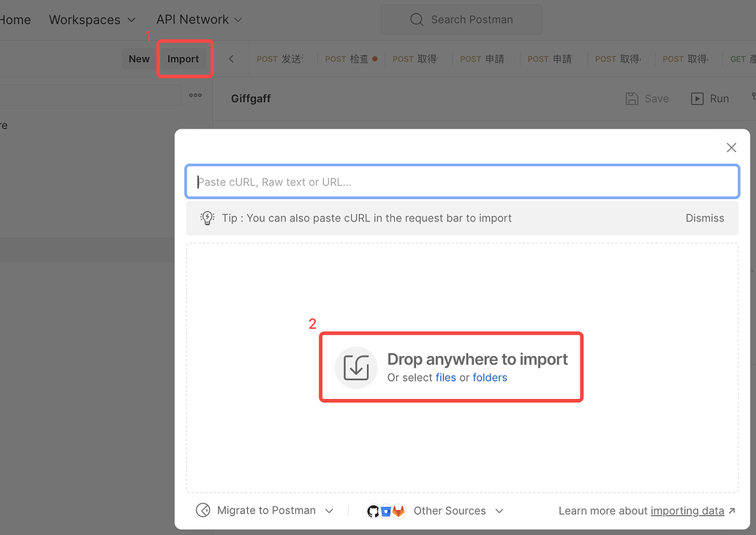
Task: Click the Migrate to Postman icon
Action: pos(203,510)
